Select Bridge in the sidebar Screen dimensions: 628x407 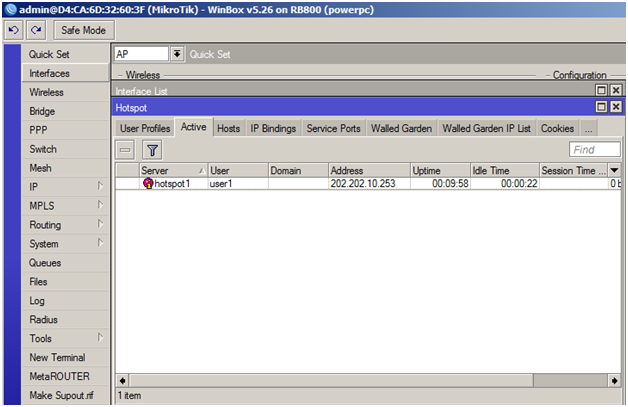[x=65, y=111]
